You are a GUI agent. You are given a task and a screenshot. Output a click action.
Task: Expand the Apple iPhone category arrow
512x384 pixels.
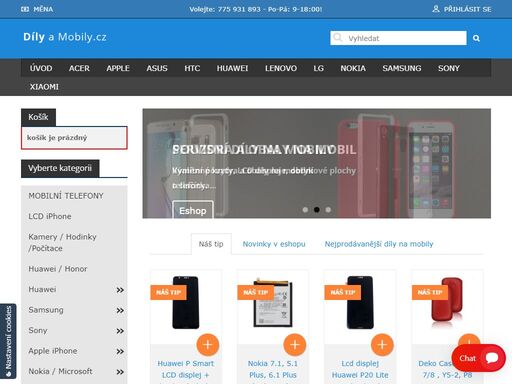click(120, 351)
